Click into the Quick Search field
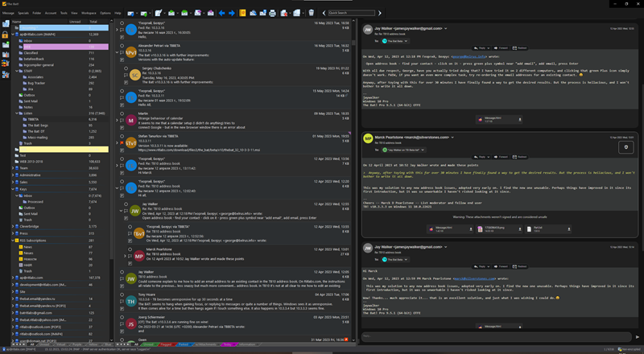Screen dimensions: 644x354 pyautogui.click(x=352, y=13)
